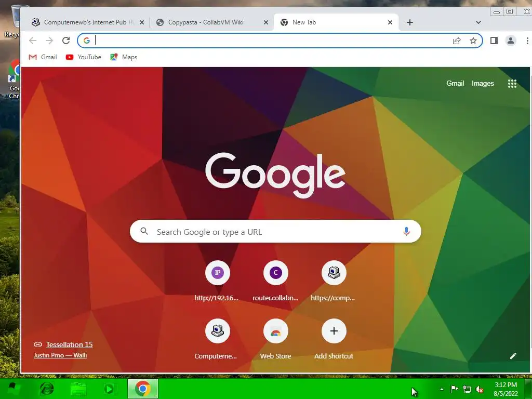Click the Google icon in the address bar
The width and height of the screenshot is (532, 399).
[87, 41]
